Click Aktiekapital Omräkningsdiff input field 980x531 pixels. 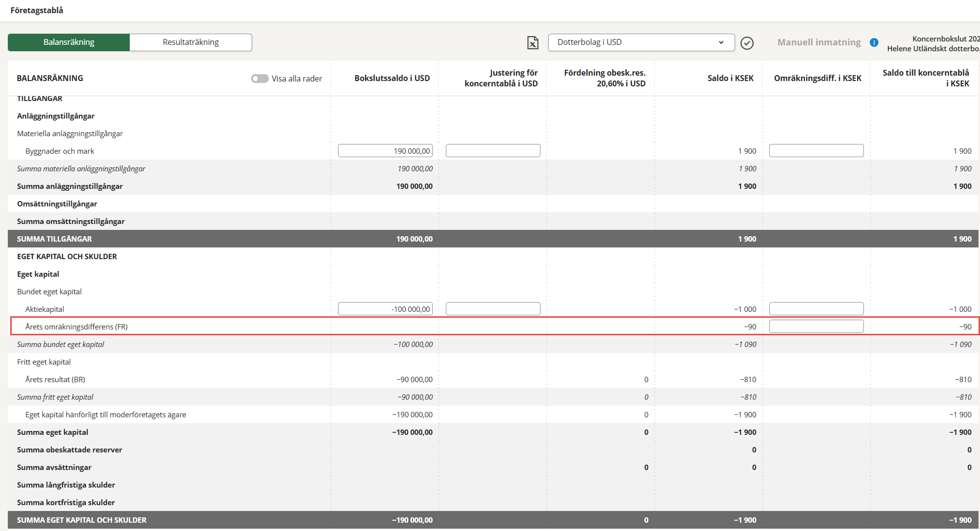(x=816, y=309)
